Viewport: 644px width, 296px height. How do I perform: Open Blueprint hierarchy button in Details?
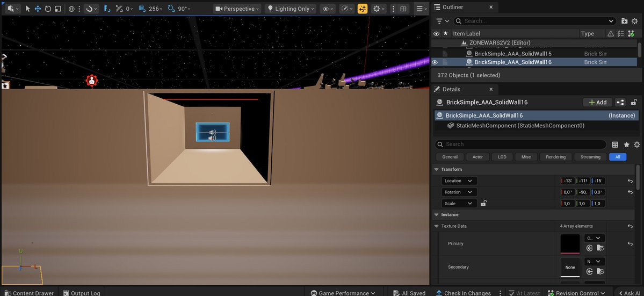(620, 102)
